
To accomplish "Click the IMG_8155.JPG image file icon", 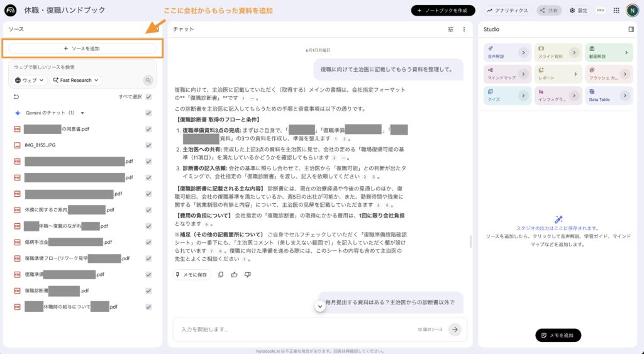I will (x=17, y=145).
